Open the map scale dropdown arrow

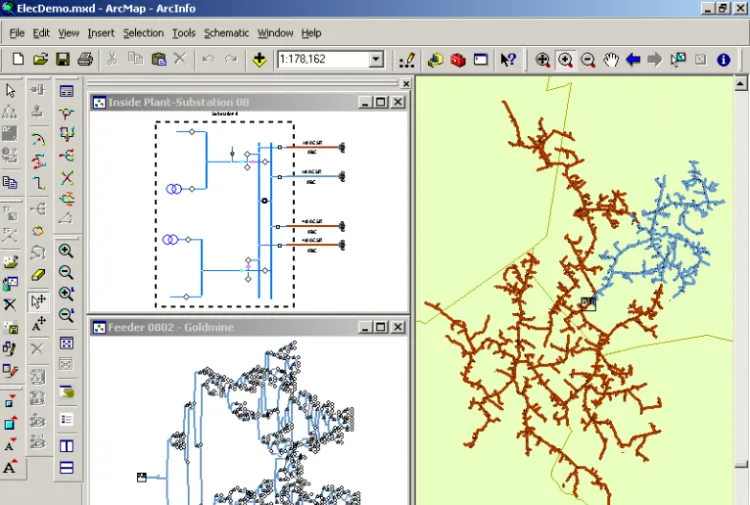coord(376,60)
